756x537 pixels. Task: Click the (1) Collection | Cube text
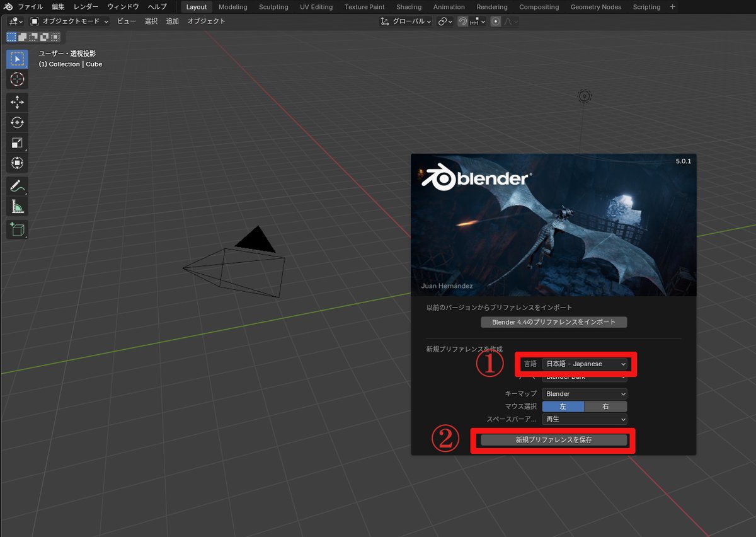pyautogui.click(x=71, y=64)
